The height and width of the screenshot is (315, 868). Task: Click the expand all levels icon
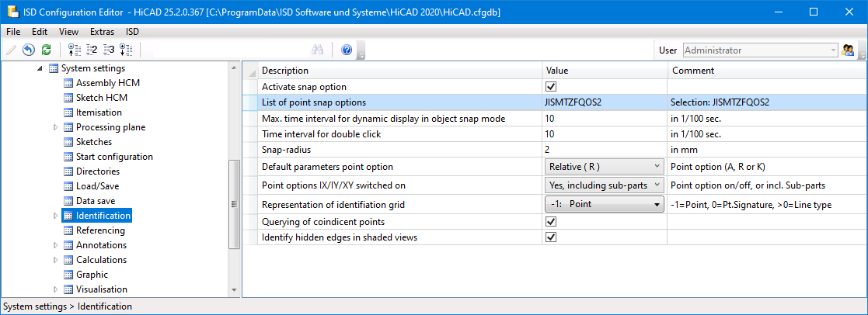[126, 50]
